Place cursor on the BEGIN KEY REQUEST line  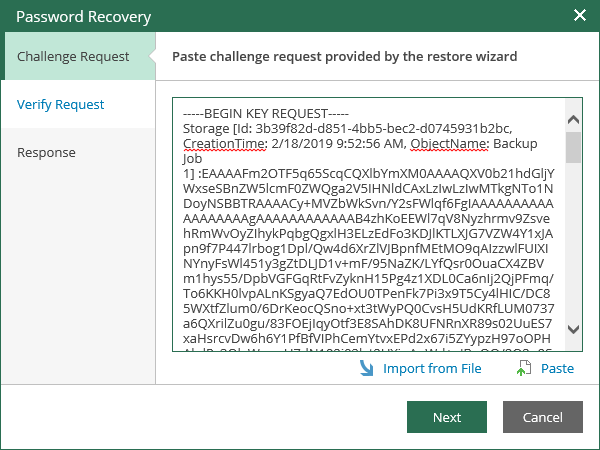[264, 113]
